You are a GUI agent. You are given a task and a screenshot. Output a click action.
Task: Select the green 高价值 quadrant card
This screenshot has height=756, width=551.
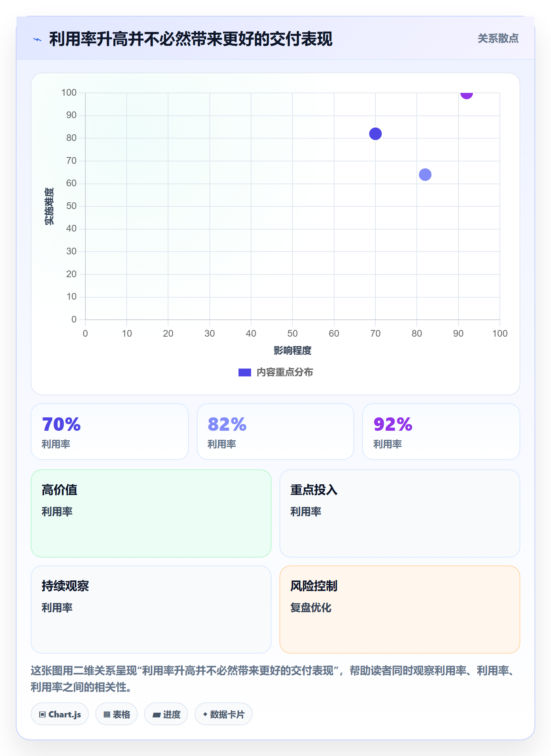click(x=151, y=513)
